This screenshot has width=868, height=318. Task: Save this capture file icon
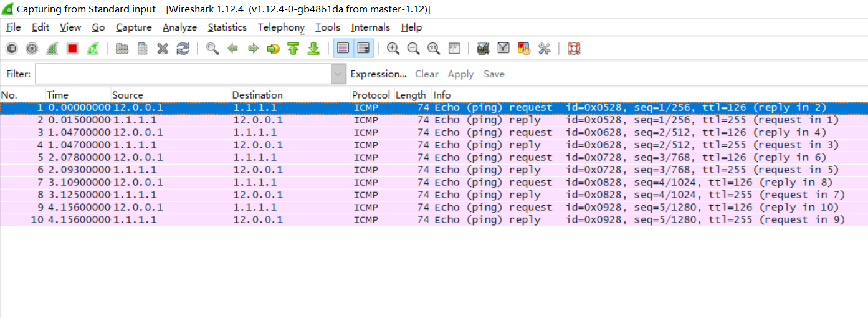[143, 49]
